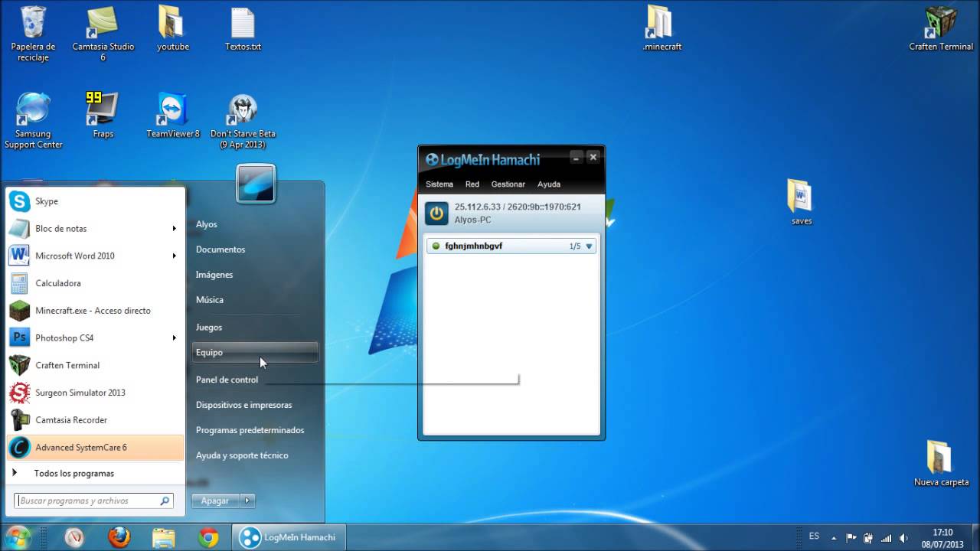
Task: Open Música from the Start menu
Action: pos(210,300)
